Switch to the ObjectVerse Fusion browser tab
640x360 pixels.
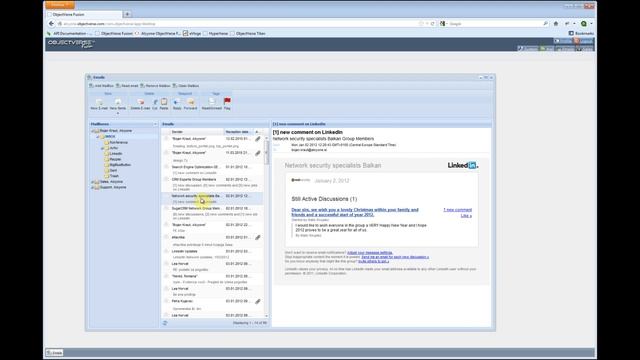[84, 14]
